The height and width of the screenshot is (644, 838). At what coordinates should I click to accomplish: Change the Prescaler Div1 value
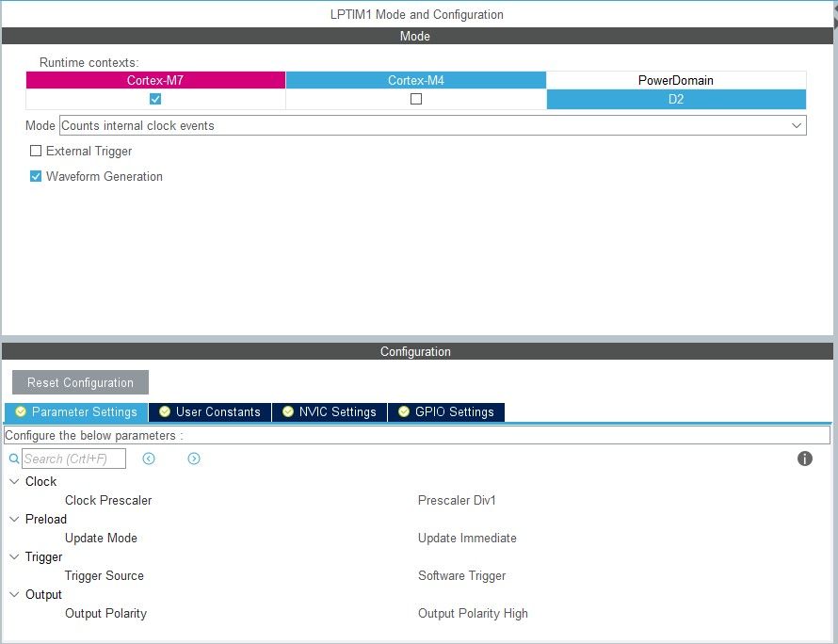(457, 500)
